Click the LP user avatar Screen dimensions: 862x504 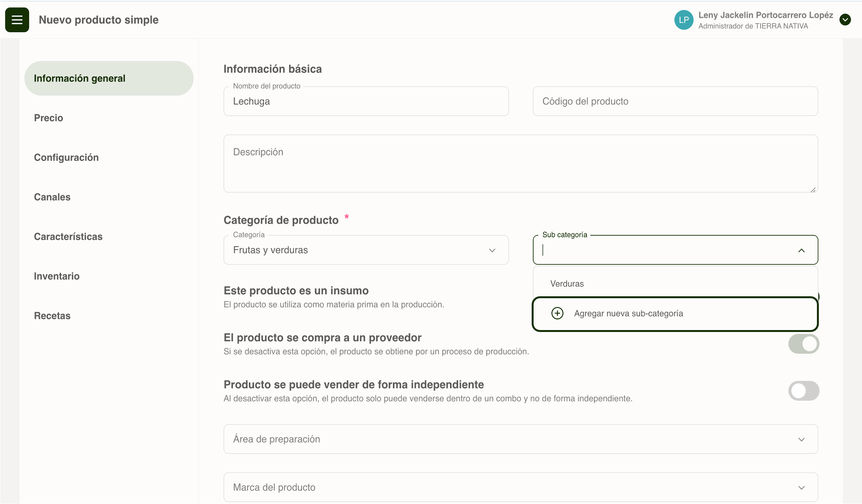click(x=684, y=20)
